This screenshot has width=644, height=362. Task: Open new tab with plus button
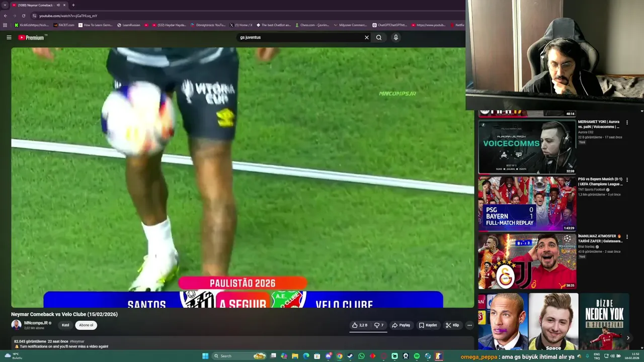pyautogui.click(x=73, y=5)
